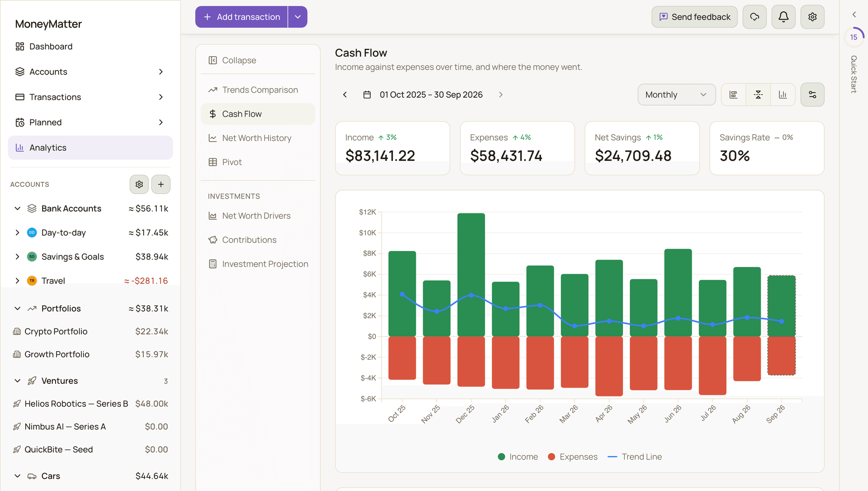Toggle Trend Line in chart legend
868x491 pixels.
(635, 457)
